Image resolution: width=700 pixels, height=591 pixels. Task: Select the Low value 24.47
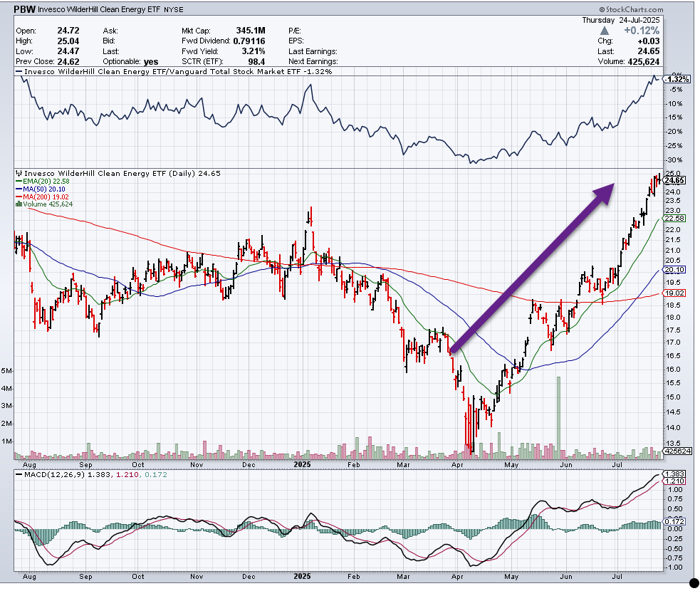click(68, 51)
